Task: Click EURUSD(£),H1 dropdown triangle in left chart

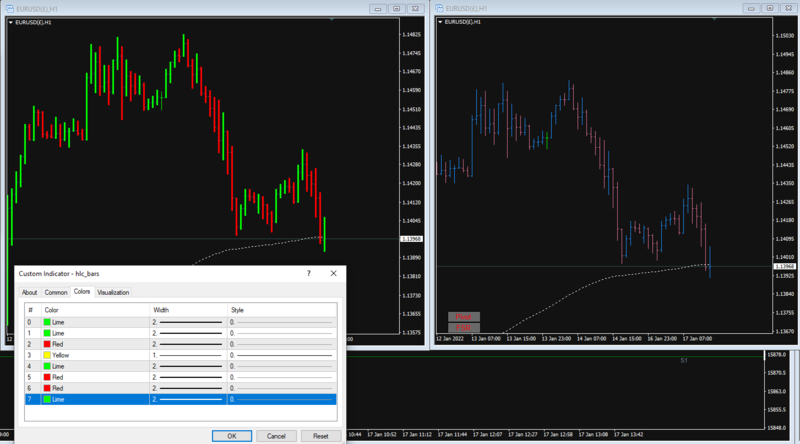Action: [11, 22]
